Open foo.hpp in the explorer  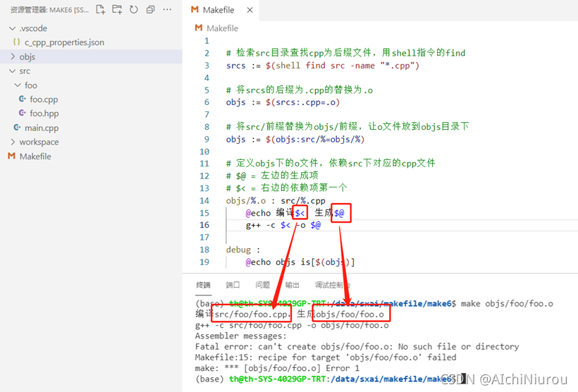91,114
